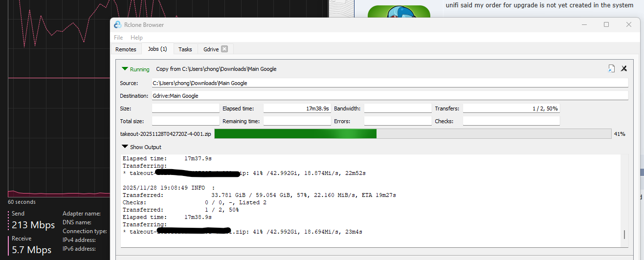Maximize the Rclone Browser window
The image size is (644, 260).
[x=606, y=25]
